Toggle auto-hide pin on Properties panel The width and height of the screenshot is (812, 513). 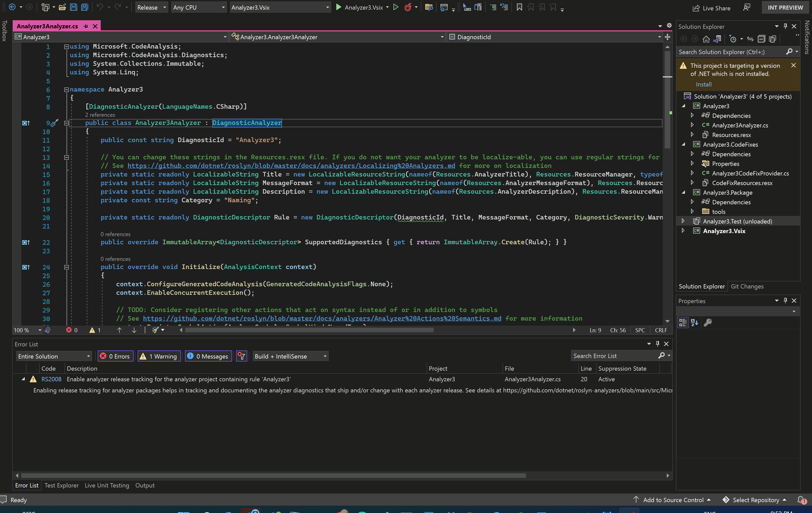tap(785, 300)
